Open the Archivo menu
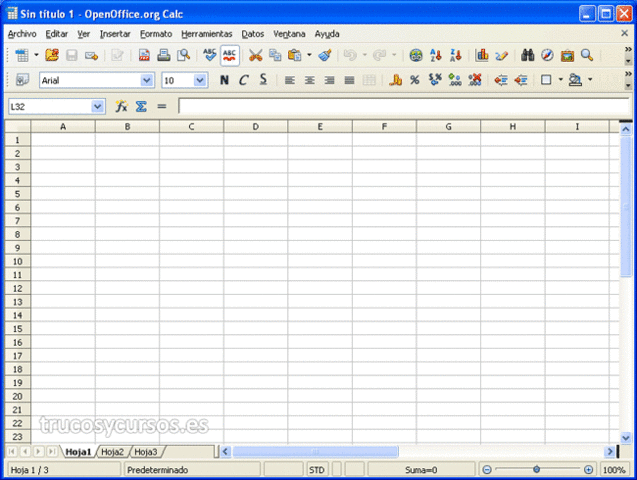This screenshot has height=480, width=637. coord(22,34)
